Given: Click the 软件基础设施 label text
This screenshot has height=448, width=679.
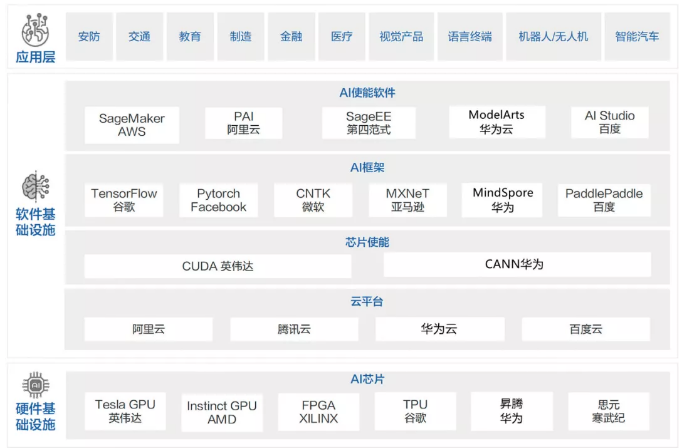Looking at the screenshot, I should [36, 222].
